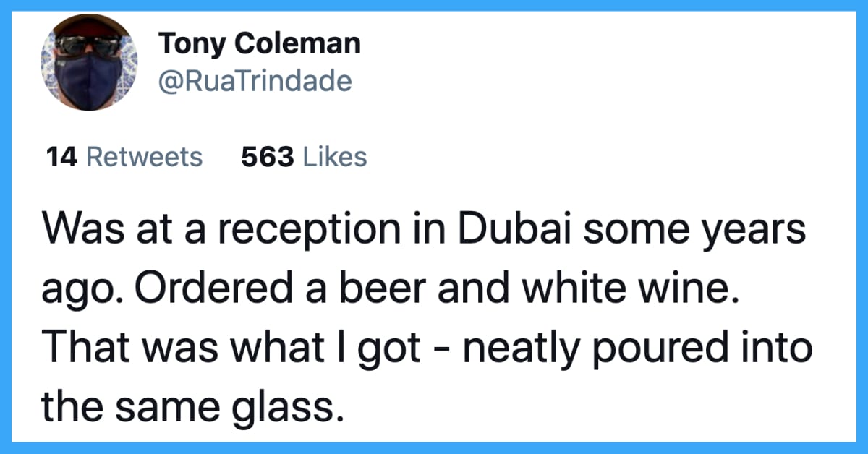Click the number 563 like count
The width and height of the screenshot is (868, 454).
coord(267,157)
